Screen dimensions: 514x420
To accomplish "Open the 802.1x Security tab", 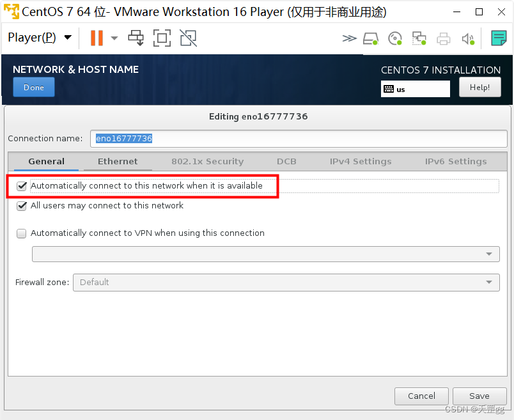I will click(x=208, y=161).
